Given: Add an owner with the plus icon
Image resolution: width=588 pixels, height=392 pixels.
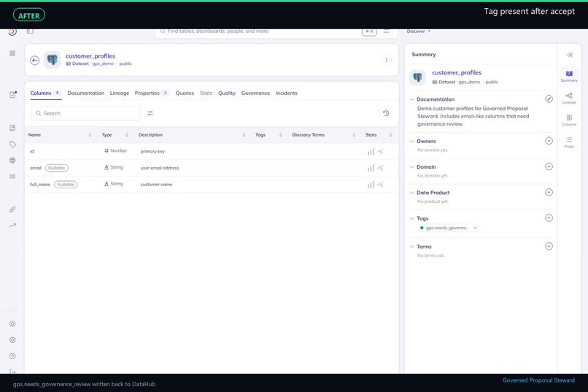Looking at the screenshot, I should click(549, 141).
